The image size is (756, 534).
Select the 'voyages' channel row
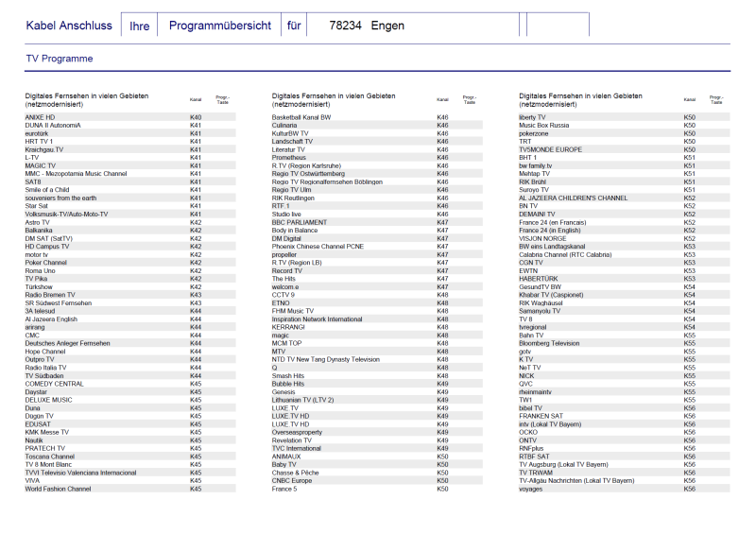[x=625, y=489]
